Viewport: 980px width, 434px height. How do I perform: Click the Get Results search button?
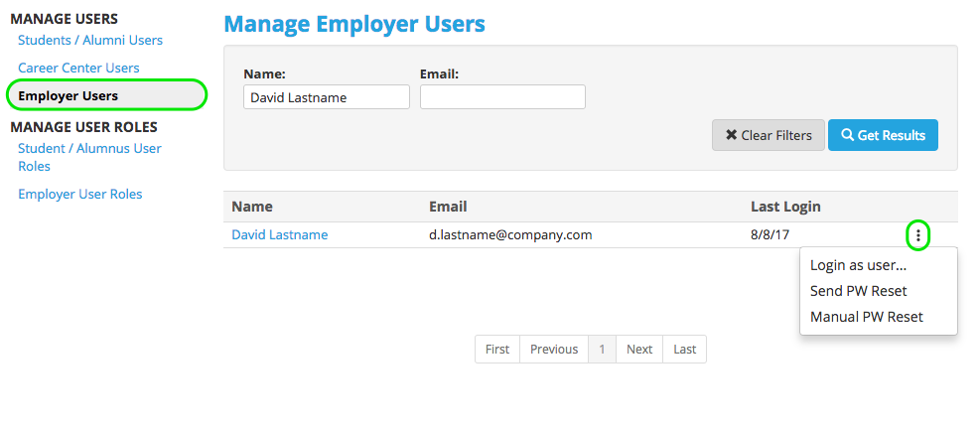click(x=883, y=135)
